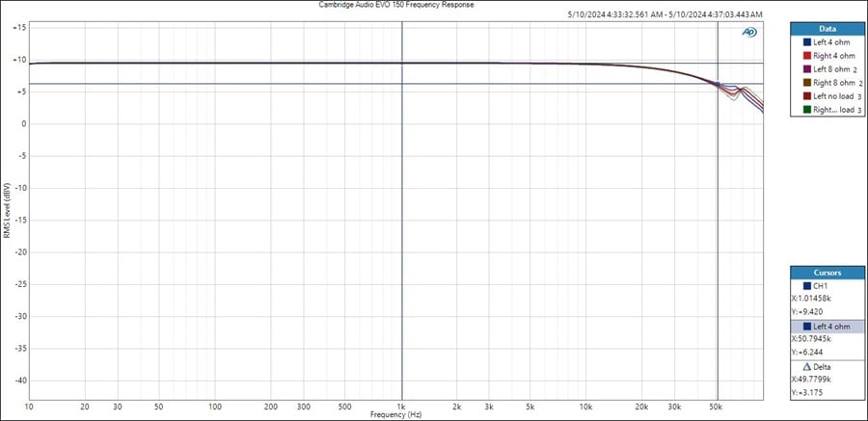Screen dimensions: 868x421
Task: Select the graph title Cambridge Audio EVO 150
Action: (x=396, y=5)
